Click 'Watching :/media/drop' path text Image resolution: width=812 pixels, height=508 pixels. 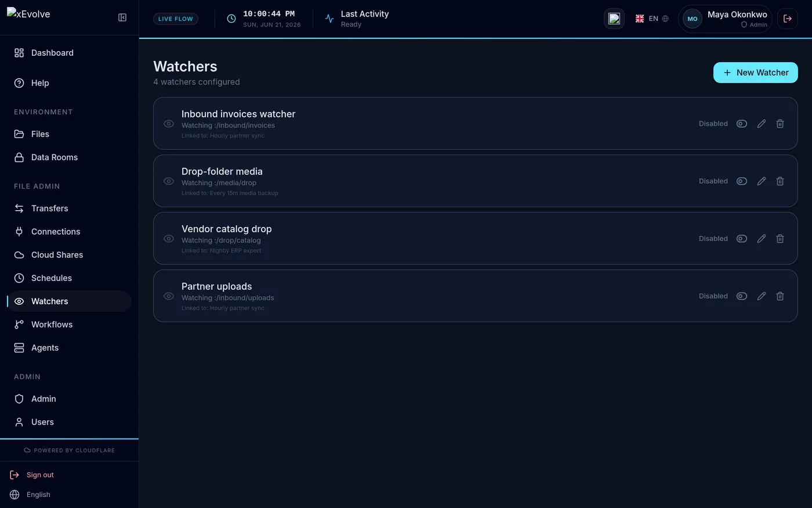pyautogui.click(x=219, y=183)
